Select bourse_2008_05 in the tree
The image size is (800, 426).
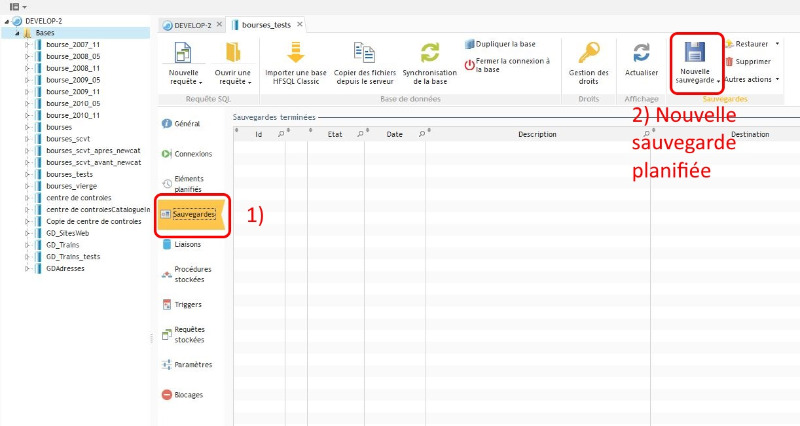(73, 57)
